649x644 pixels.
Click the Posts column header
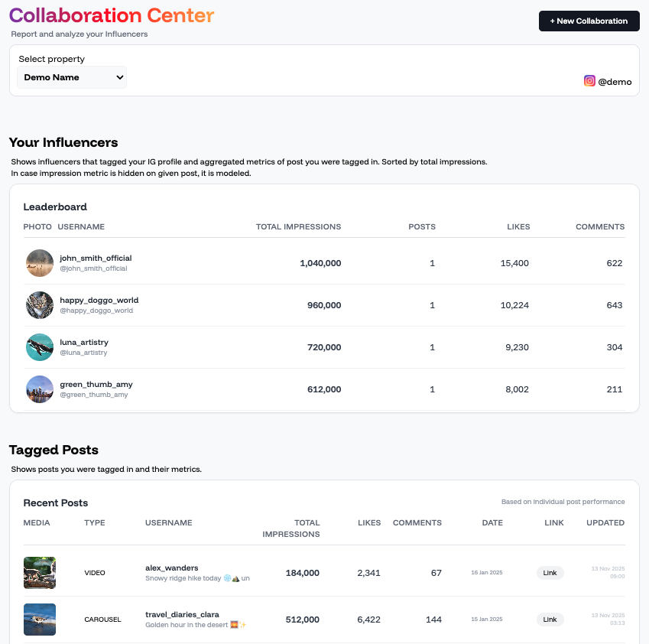click(422, 227)
